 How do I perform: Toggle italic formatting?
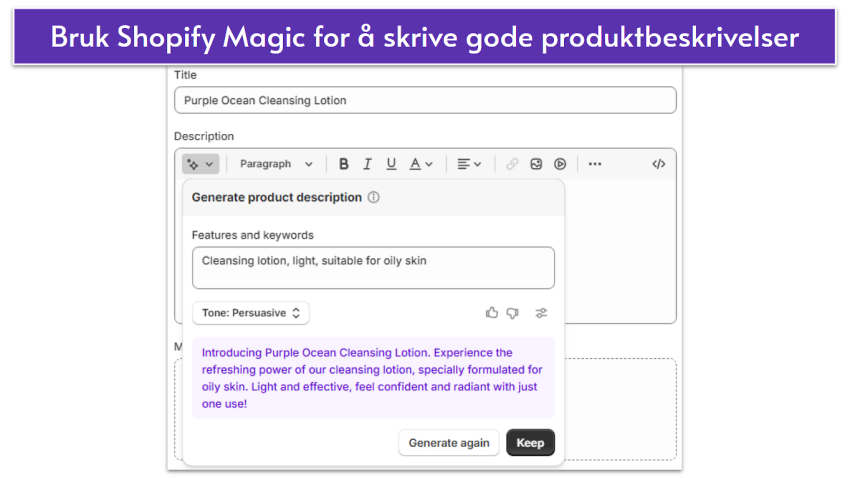tap(367, 164)
